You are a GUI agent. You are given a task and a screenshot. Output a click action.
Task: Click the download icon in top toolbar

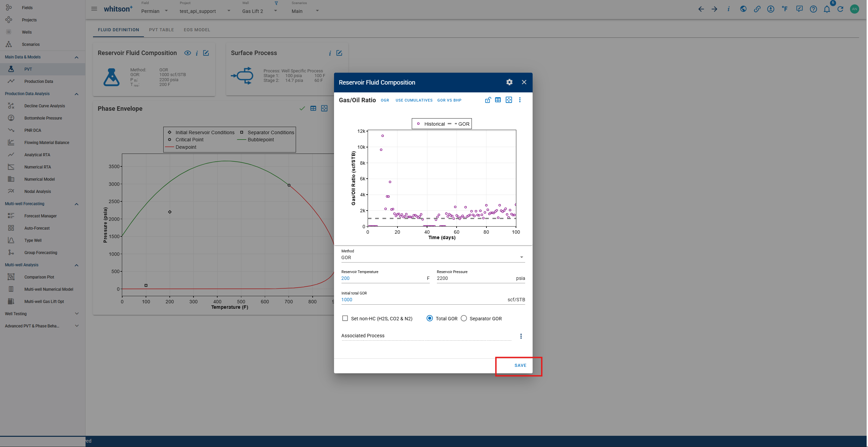pos(771,9)
